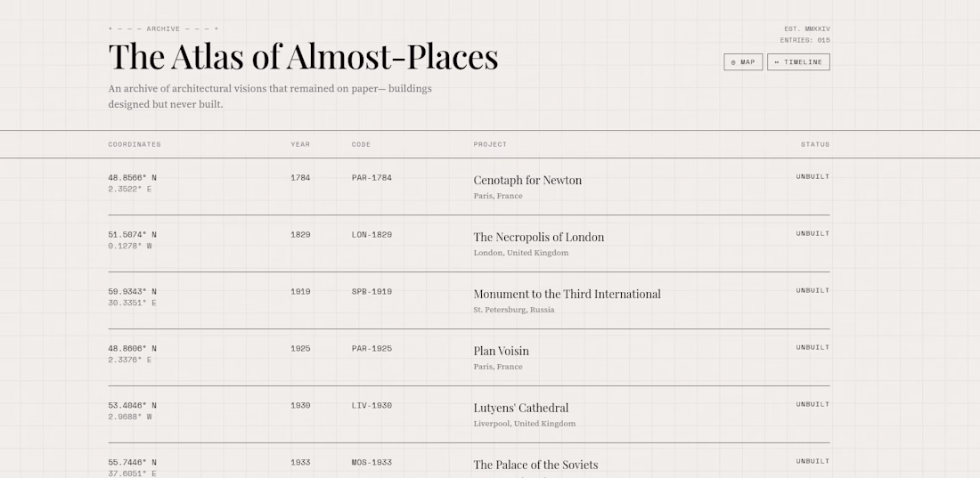Click the PAR-1784 code
The height and width of the screenshot is (478, 980).
click(x=372, y=178)
